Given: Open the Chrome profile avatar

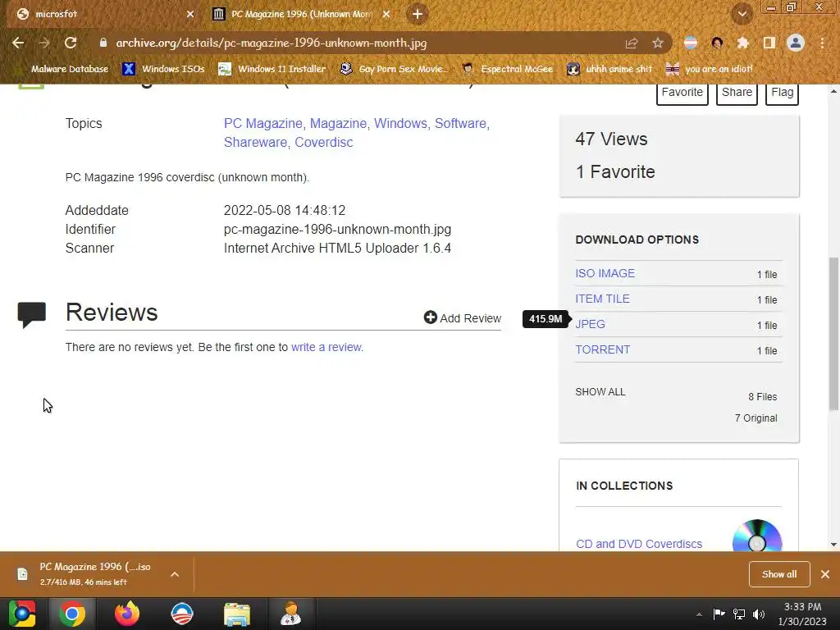Looking at the screenshot, I should coord(796,43).
